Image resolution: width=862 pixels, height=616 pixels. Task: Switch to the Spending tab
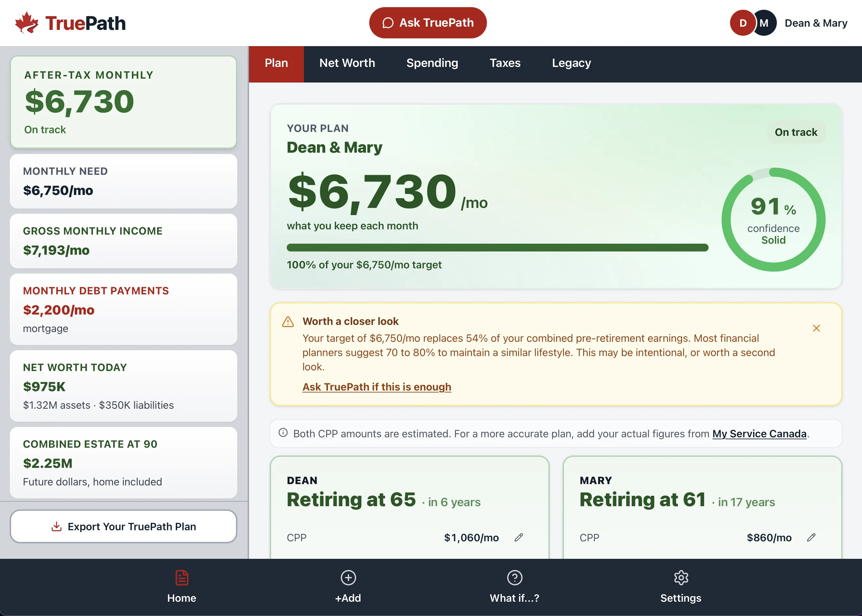[x=432, y=63]
